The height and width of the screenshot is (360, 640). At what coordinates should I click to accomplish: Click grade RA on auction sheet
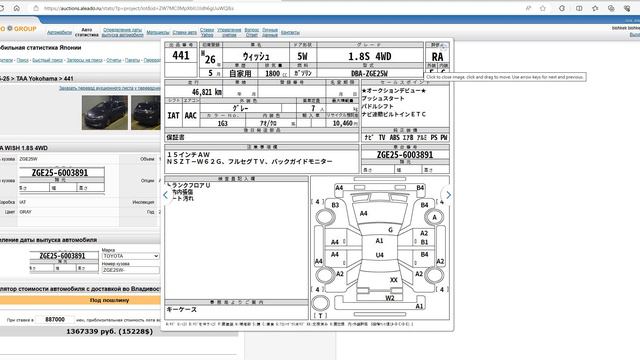click(437, 57)
